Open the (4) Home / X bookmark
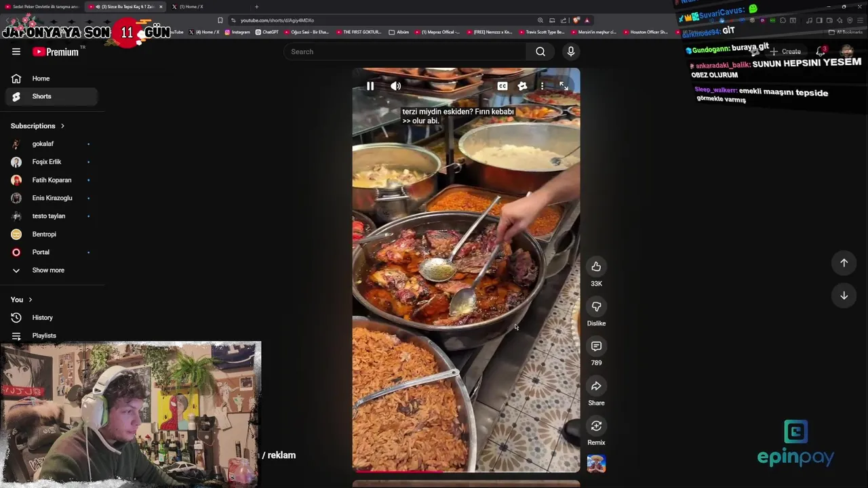 [x=204, y=32]
